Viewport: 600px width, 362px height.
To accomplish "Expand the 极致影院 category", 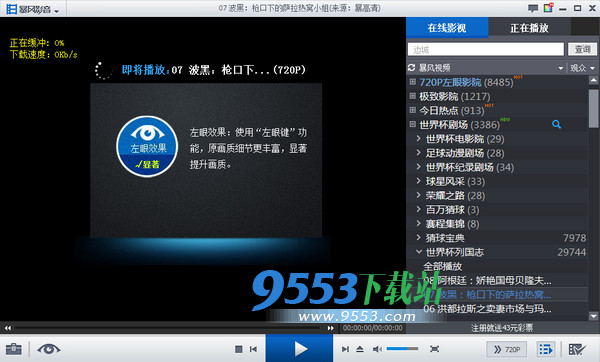I will 412,96.
